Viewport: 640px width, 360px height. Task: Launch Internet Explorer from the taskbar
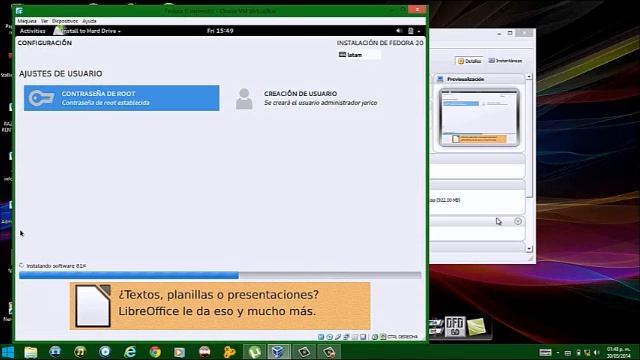pos(130,352)
